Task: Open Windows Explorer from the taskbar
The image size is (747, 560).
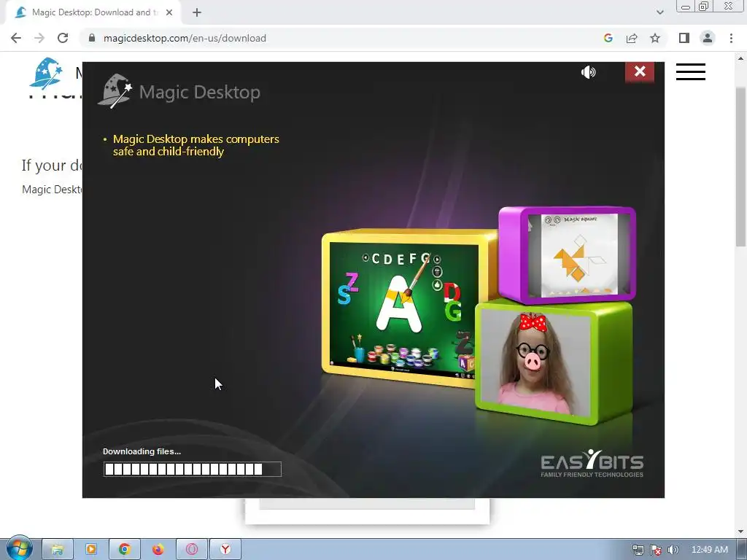Action: pos(58,550)
